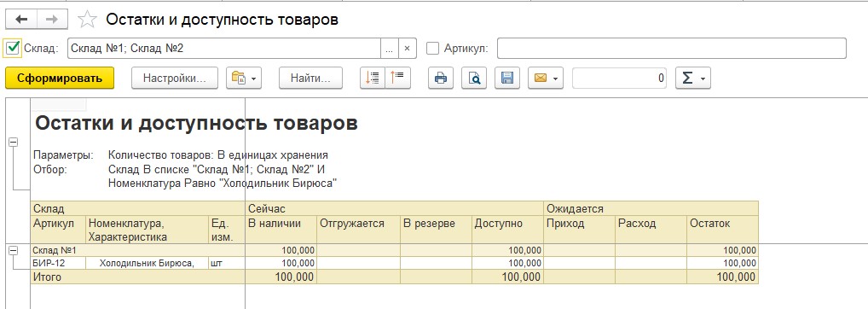
Task: Collapse the report header section
Action: (14, 143)
